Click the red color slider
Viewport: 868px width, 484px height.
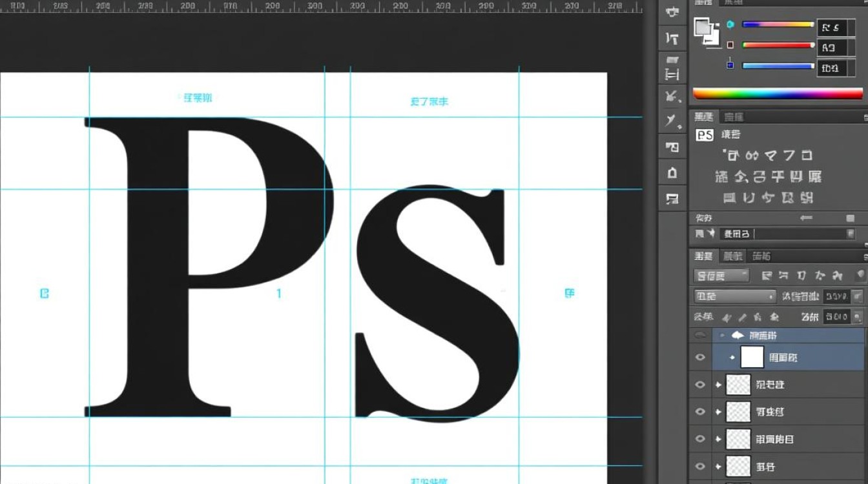coord(778,45)
